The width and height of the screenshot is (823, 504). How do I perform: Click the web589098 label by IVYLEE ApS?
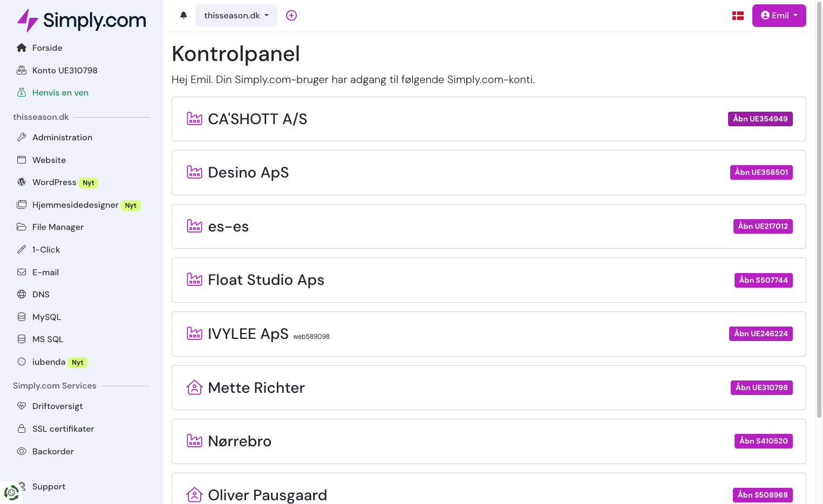click(311, 337)
